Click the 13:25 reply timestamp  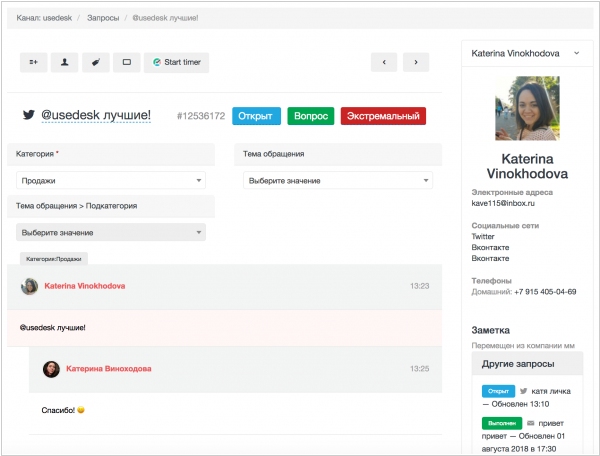click(x=419, y=369)
